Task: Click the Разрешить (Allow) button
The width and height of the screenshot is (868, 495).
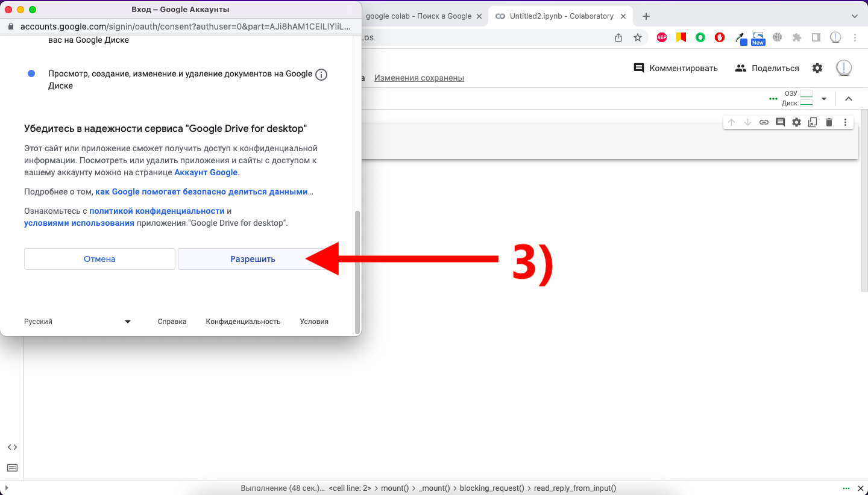Action: tap(253, 259)
